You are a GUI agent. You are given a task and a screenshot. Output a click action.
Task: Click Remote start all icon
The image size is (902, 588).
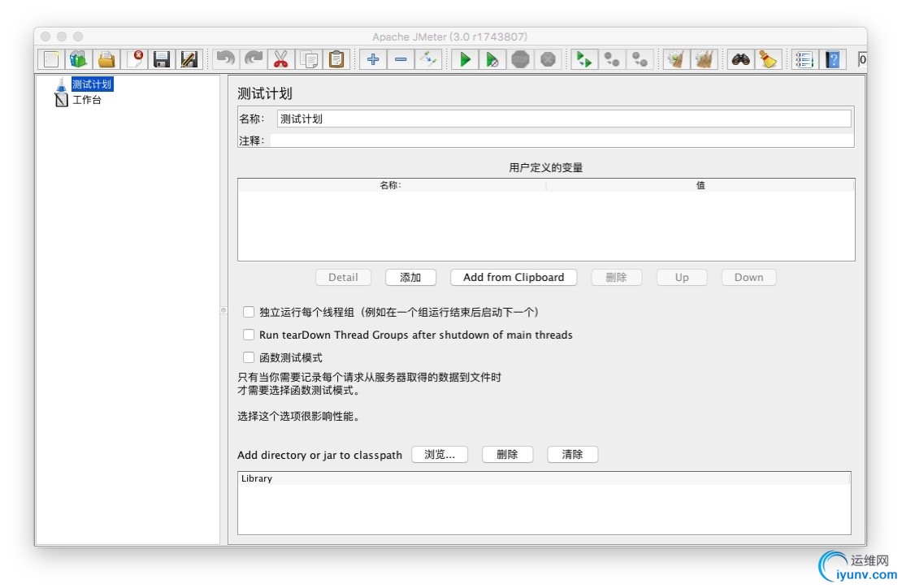coord(584,59)
